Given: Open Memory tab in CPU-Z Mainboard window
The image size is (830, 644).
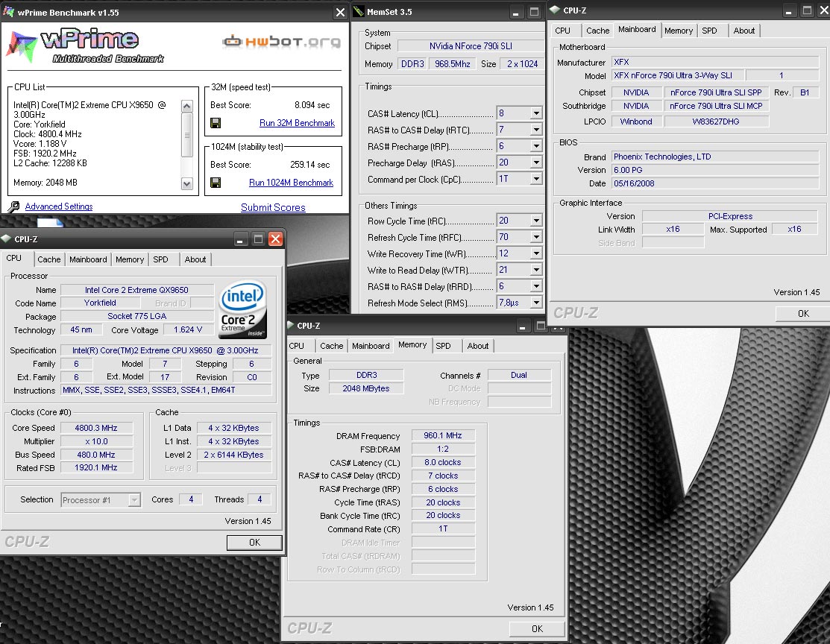Looking at the screenshot, I should click(x=679, y=31).
